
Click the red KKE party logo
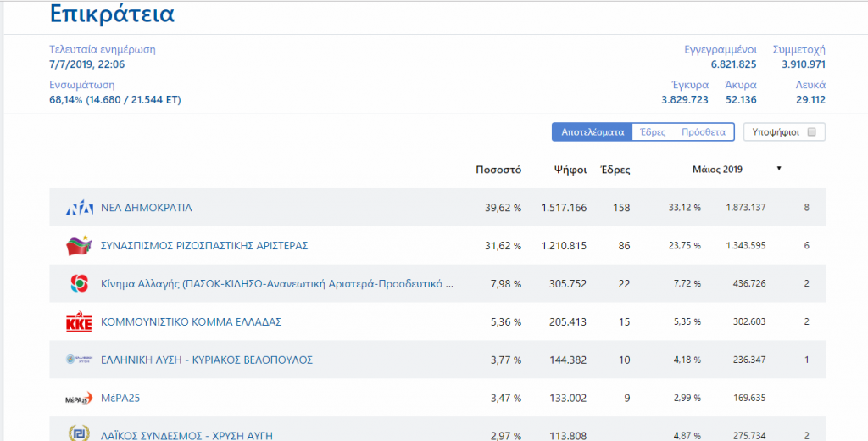tap(79, 322)
